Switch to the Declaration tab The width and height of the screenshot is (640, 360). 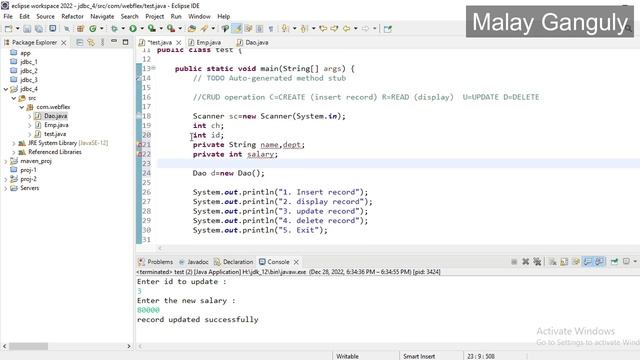pyautogui.click(x=233, y=262)
